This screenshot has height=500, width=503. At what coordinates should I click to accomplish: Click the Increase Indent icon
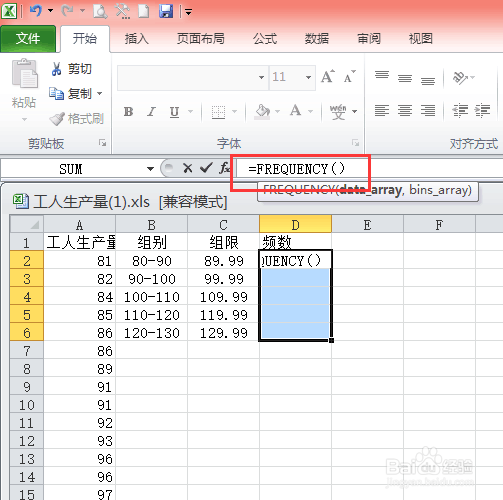click(x=482, y=110)
